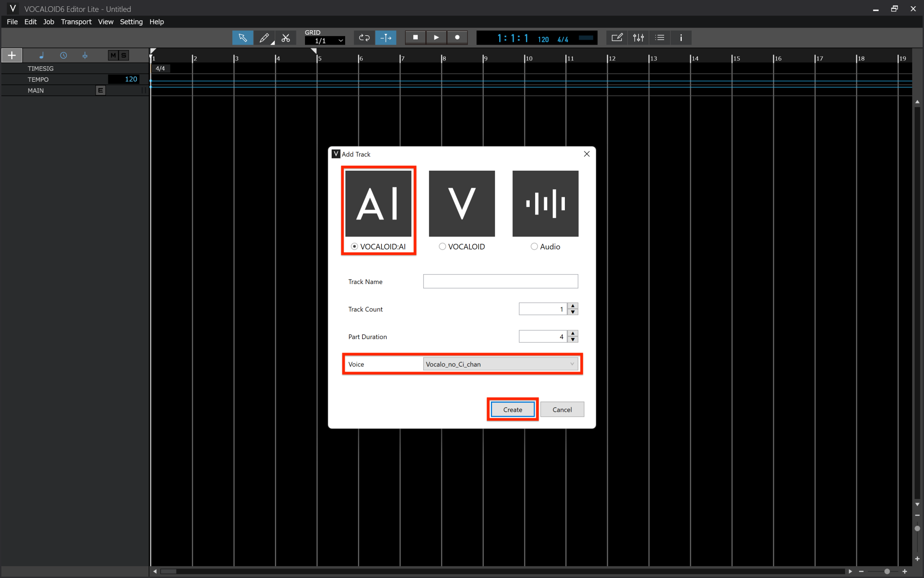
Task: Choose the VOCALOID radio button
Action: (x=442, y=247)
